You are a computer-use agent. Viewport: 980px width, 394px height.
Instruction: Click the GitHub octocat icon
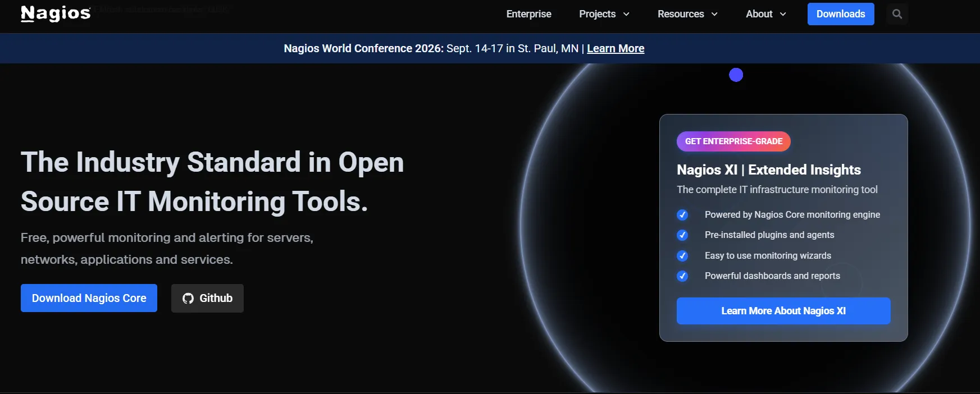(188, 299)
